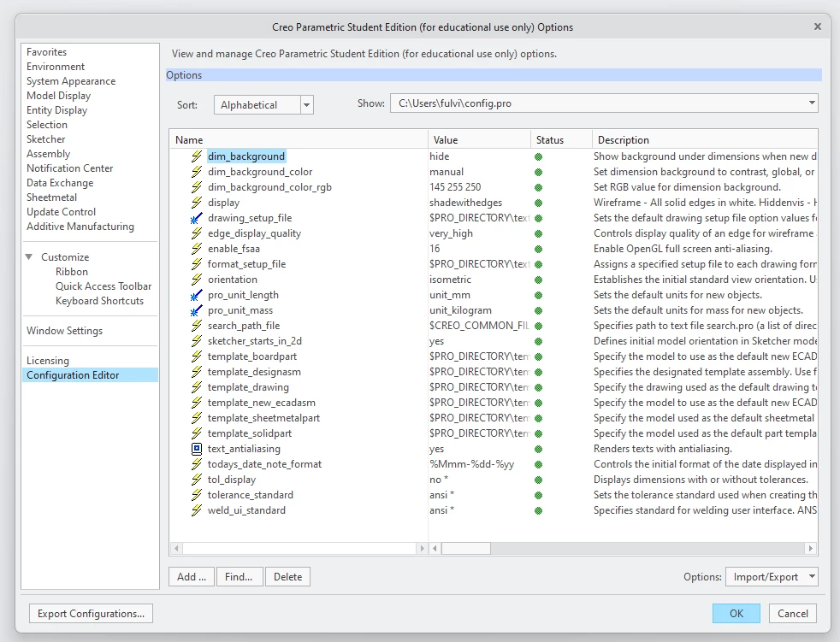Click the lightning icon beside edge_display_quality
The image size is (840, 642).
pyautogui.click(x=197, y=233)
